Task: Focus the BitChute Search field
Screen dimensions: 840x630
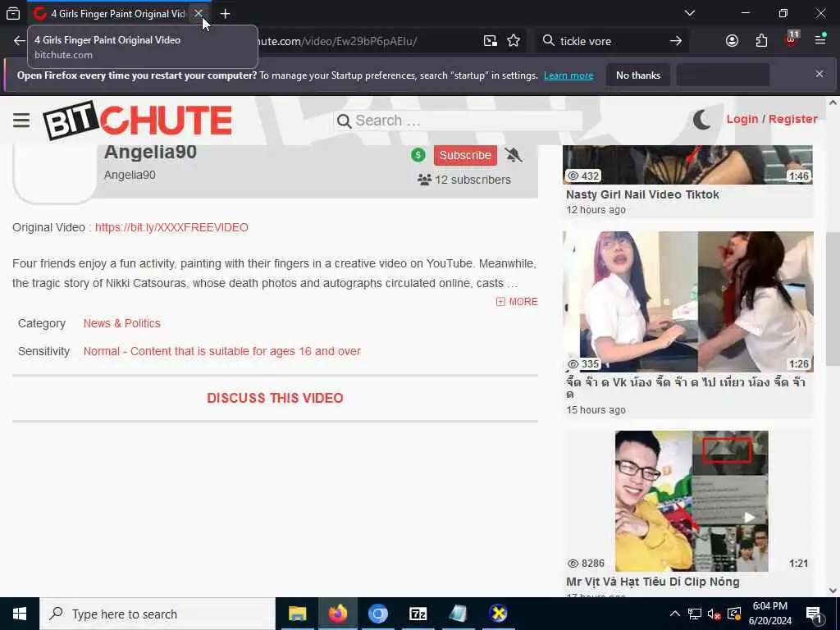Action: [458, 121]
